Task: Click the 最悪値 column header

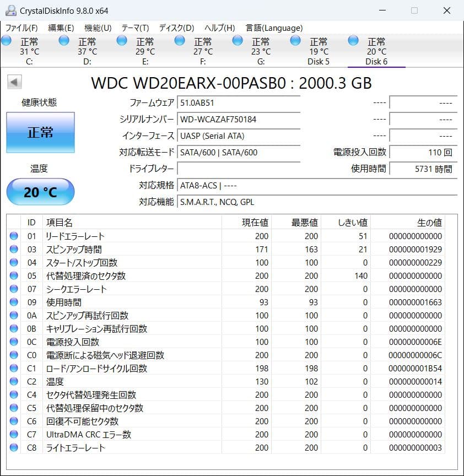Action: coord(296,223)
